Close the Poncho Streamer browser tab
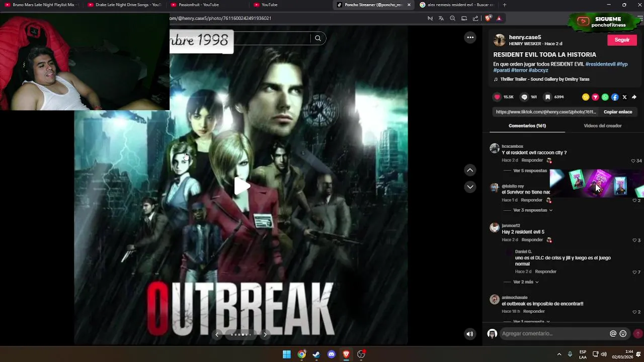The width and height of the screenshot is (644, 362). (409, 5)
